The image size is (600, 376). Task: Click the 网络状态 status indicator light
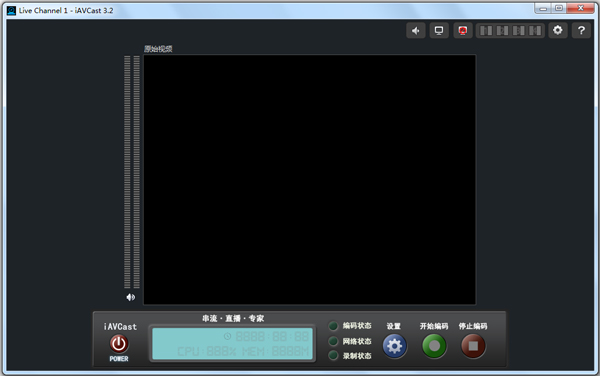tap(333, 341)
